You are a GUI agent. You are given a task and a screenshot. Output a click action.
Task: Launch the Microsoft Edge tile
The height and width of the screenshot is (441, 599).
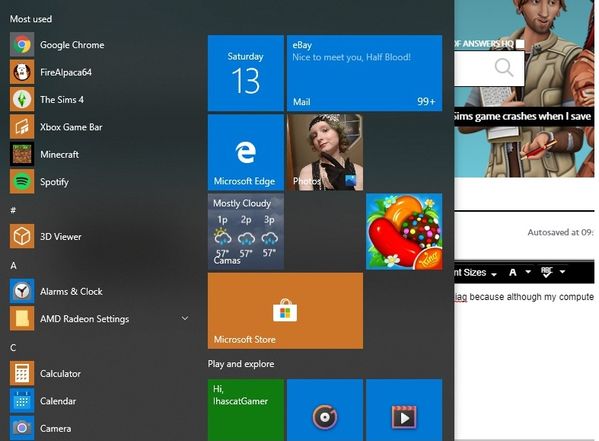pyautogui.click(x=246, y=152)
